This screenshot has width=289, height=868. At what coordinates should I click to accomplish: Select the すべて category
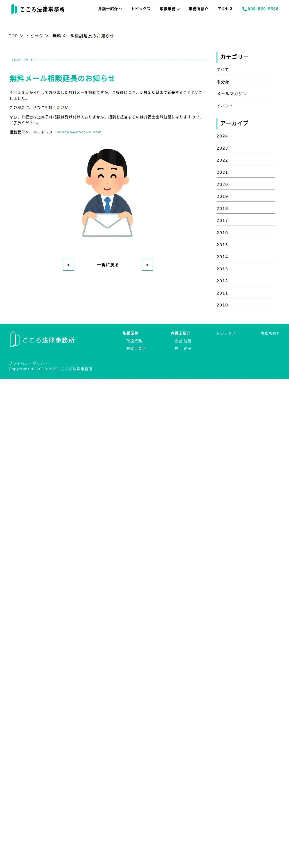point(246,70)
